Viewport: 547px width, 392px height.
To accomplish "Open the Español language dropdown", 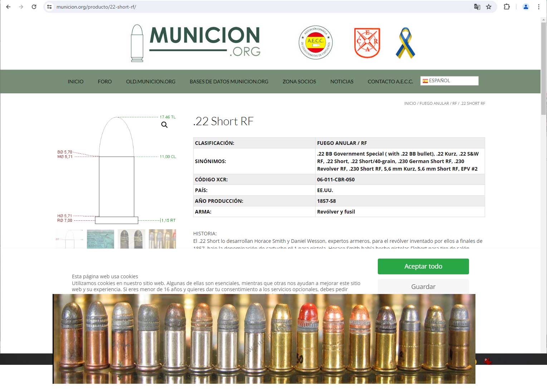I will click(x=449, y=81).
